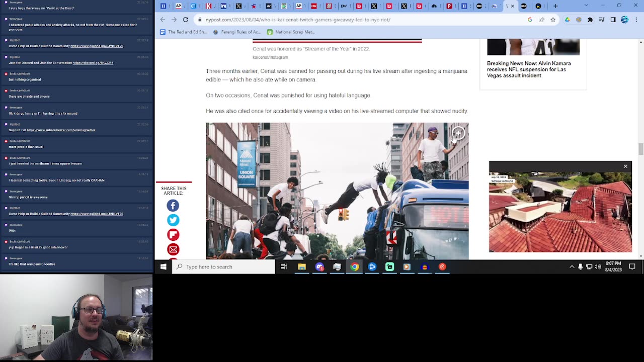Screen dimensions: 644x362
Task: Click chat message 'more people than usual'
Action: [x=26, y=147]
